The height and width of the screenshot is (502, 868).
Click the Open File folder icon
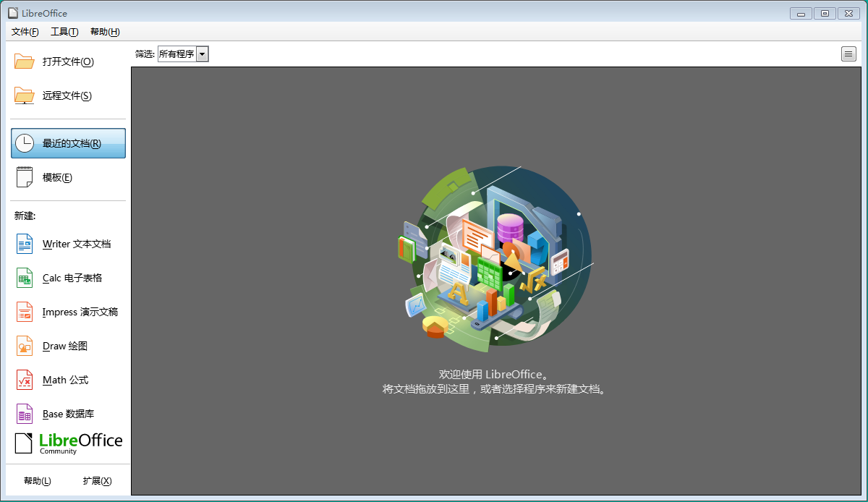point(25,61)
